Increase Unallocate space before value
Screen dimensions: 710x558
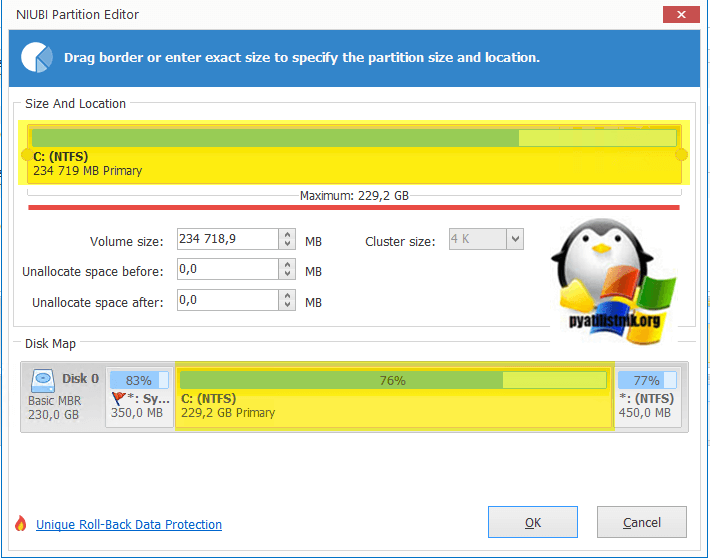pos(287,265)
